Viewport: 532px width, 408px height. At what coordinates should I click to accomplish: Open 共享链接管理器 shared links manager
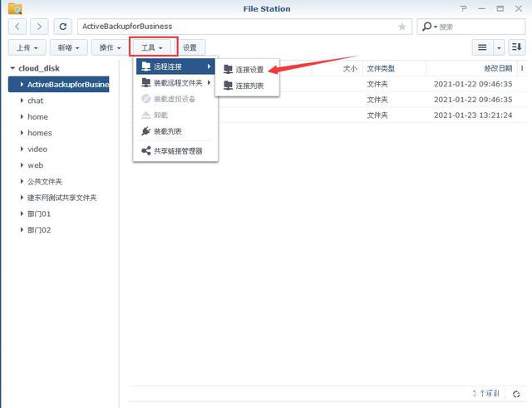click(175, 151)
